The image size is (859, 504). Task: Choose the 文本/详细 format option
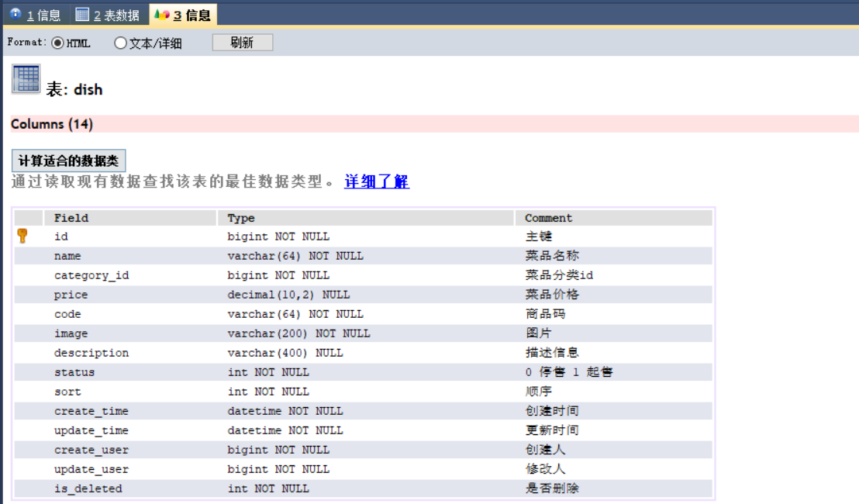[x=120, y=43]
